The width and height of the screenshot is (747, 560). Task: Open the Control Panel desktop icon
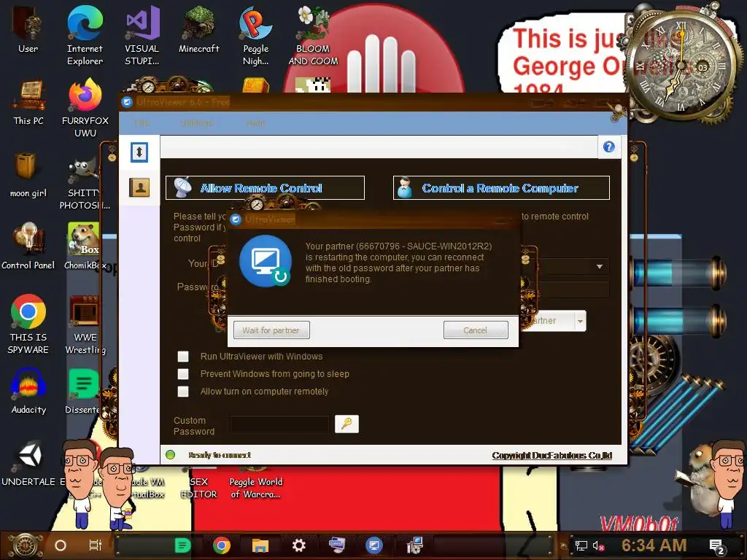click(28, 246)
